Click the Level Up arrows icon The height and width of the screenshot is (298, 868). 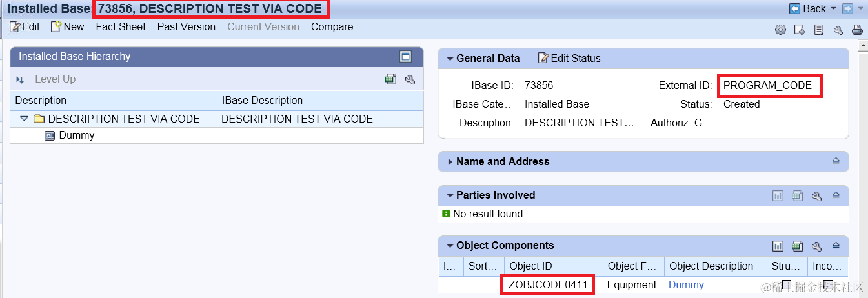[x=20, y=79]
